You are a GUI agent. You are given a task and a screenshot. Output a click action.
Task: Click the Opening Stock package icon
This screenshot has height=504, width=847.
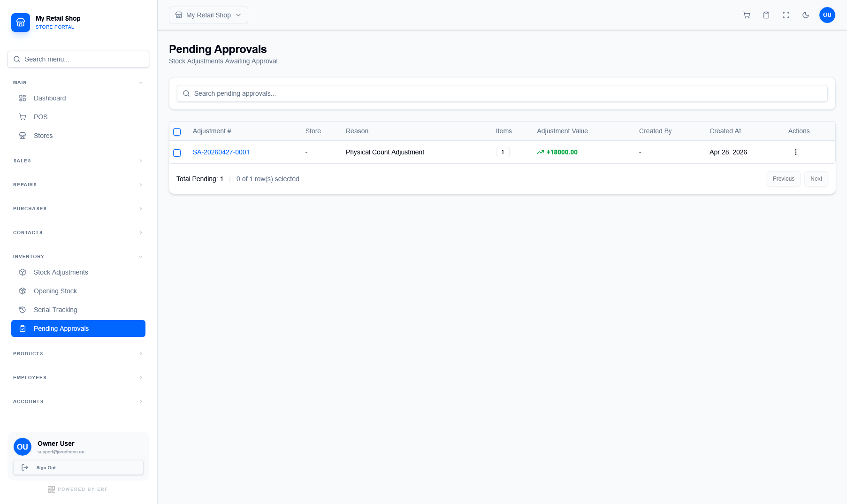coord(23,291)
